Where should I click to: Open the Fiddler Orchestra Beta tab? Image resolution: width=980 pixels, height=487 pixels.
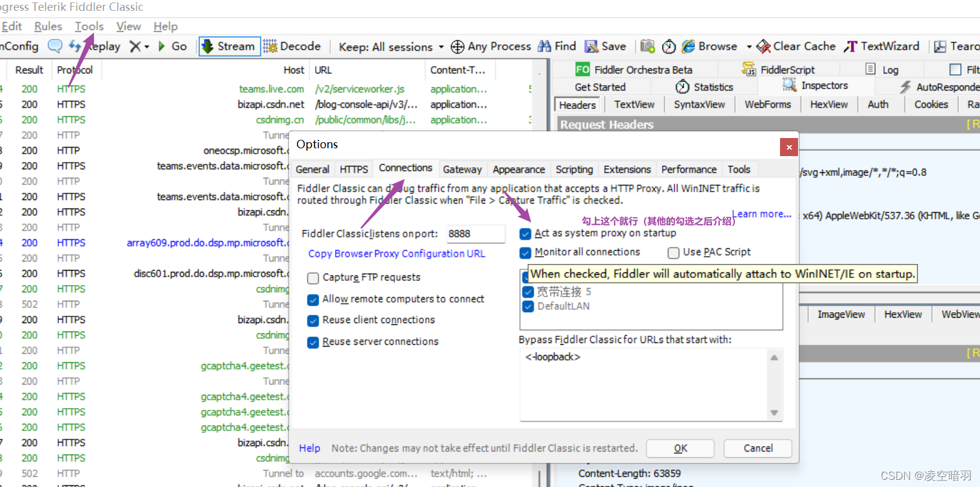pos(634,70)
